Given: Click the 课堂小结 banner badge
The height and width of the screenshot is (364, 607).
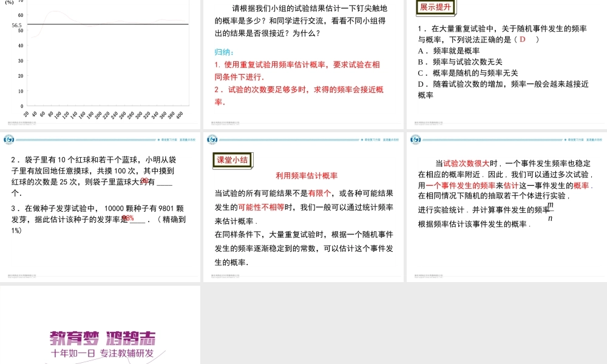Looking at the screenshot, I should click(231, 160).
